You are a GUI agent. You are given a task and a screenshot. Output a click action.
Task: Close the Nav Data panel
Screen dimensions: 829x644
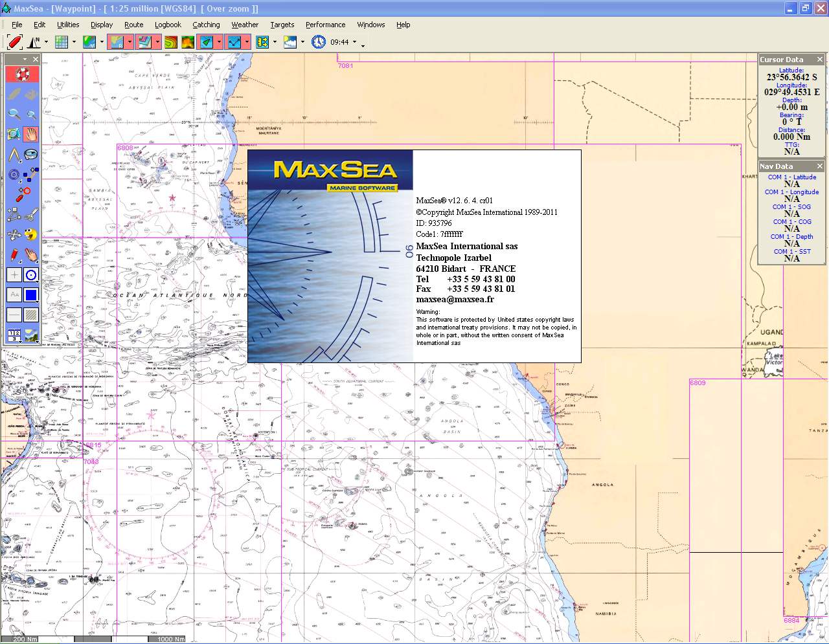click(x=819, y=166)
